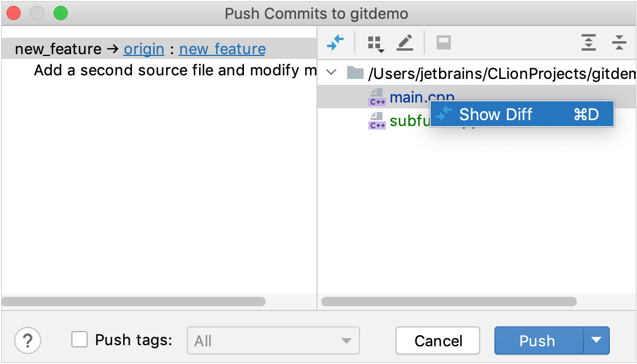Viewport: 637px width, 364px height.
Task: Collapse the gitdemo folder tree with its chevron
Action: click(331, 73)
